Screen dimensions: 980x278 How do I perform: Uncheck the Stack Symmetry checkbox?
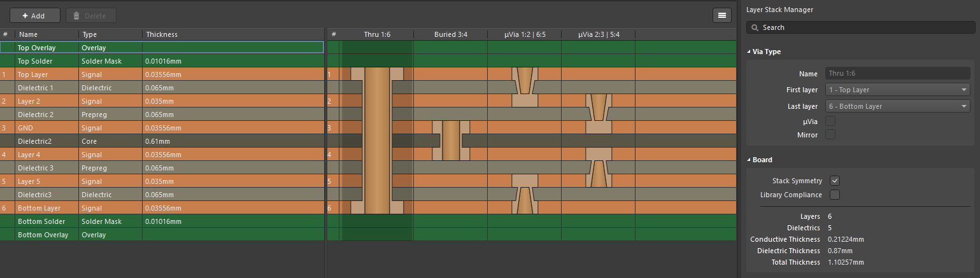(x=835, y=181)
